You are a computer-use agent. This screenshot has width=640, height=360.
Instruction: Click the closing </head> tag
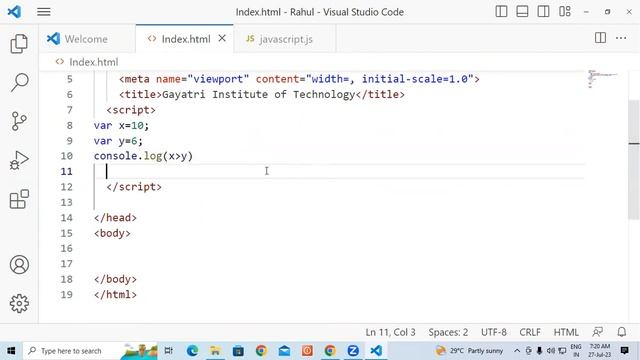coord(115,218)
